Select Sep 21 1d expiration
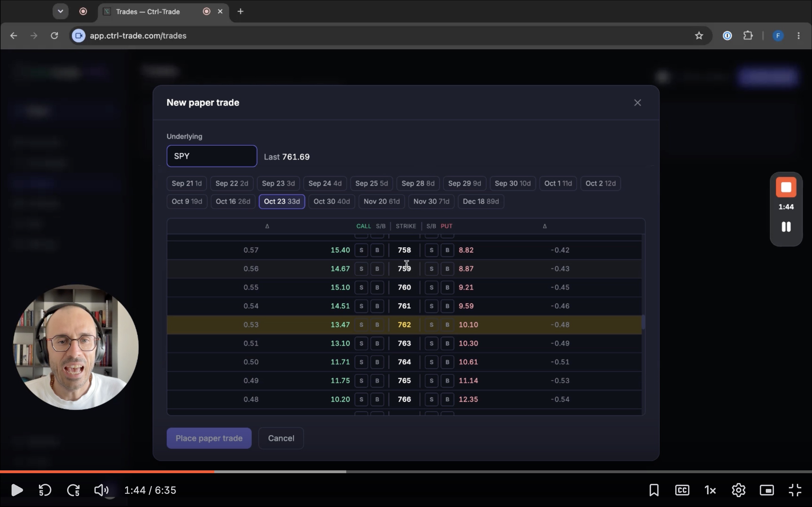This screenshot has height=507, width=812. pos(187,183)
